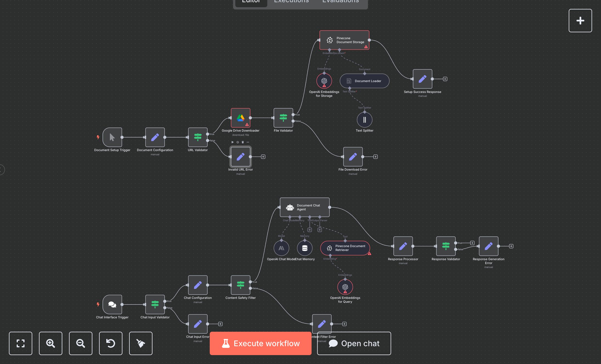Select the Pinecone Document Storage node

pos(344,40)
